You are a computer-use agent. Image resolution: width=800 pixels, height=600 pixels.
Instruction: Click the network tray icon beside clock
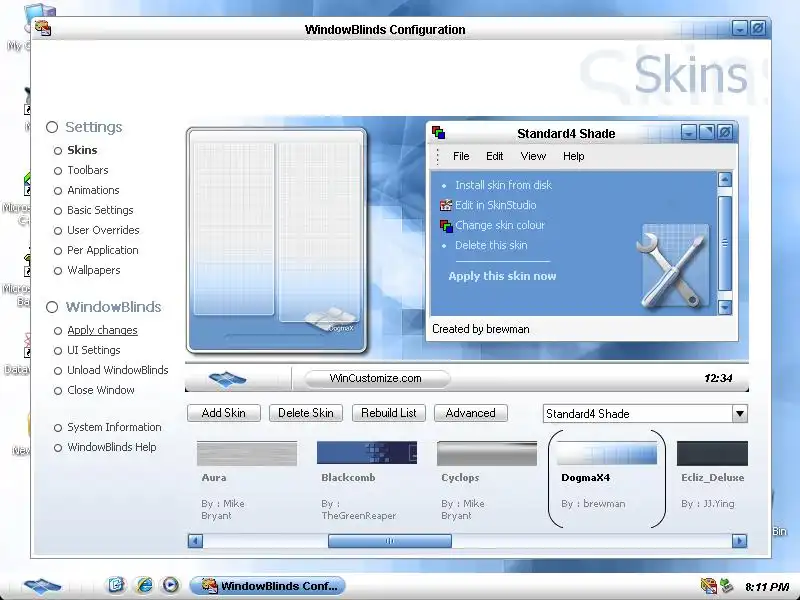pyautogui.click(x=726, y=586)
